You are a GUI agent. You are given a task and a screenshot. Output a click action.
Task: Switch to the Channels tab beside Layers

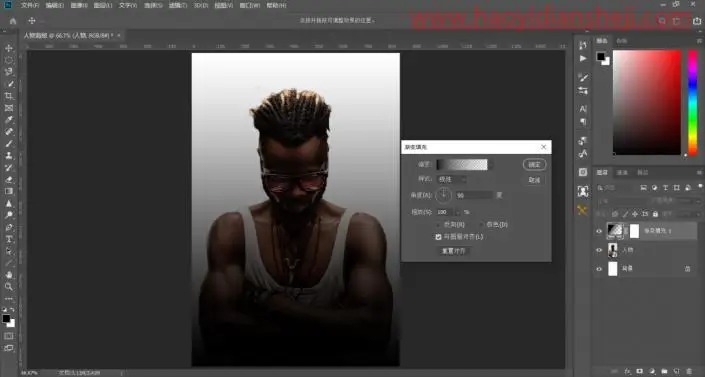(x=622, y=173)
